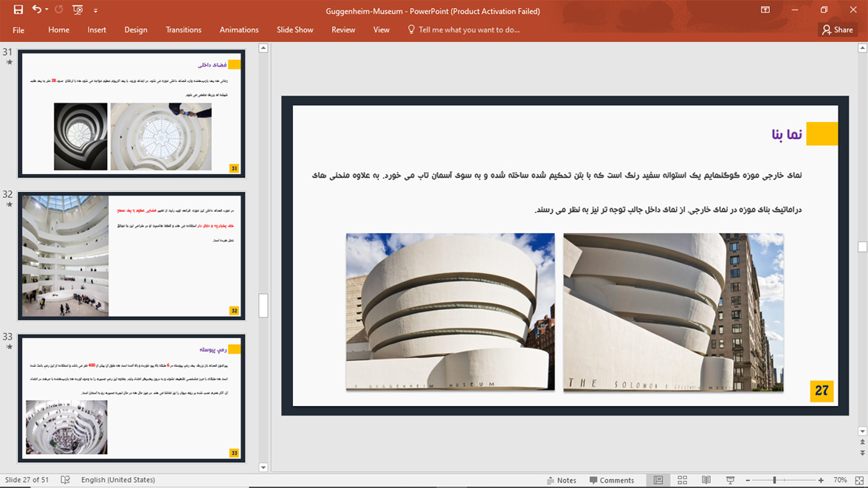This screenshot has width=868, height=488.
Task: Select the slide number 27 box
Action: coord(821,391)
